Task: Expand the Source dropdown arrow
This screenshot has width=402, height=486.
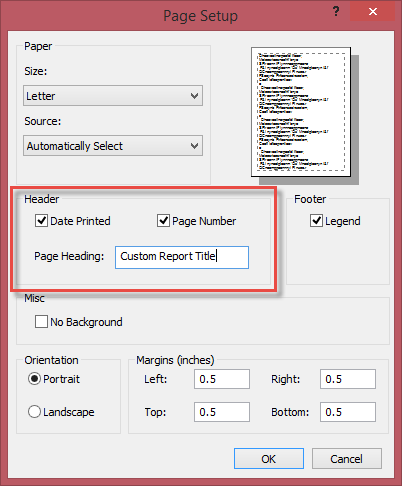Action: (x=194, y=146)
